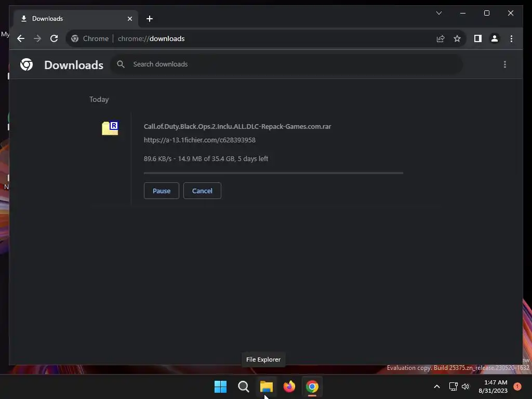Show hidden system tray icons
532x399 pixels.
pyautogui.click(x=437, y=387)
